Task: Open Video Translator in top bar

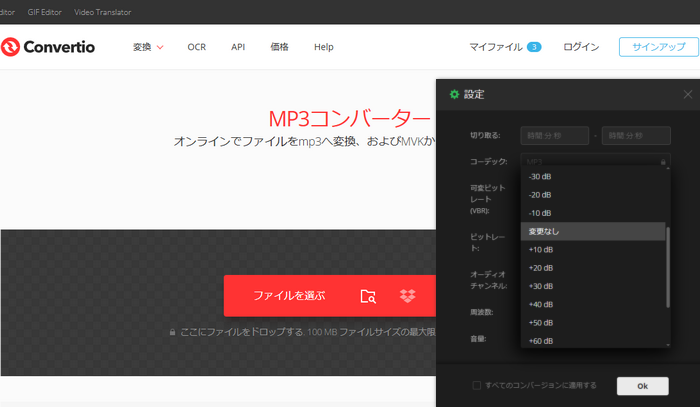Action: tap(103, 12)
